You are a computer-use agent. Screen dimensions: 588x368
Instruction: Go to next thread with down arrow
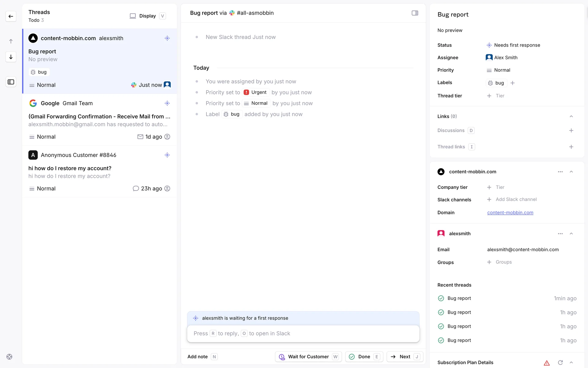click(11, 57)
